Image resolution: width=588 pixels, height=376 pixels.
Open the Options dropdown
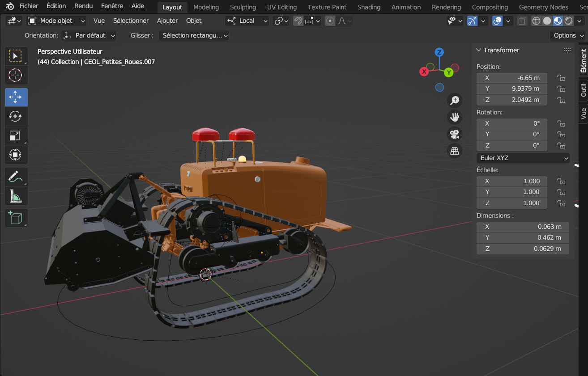(568, 35)
